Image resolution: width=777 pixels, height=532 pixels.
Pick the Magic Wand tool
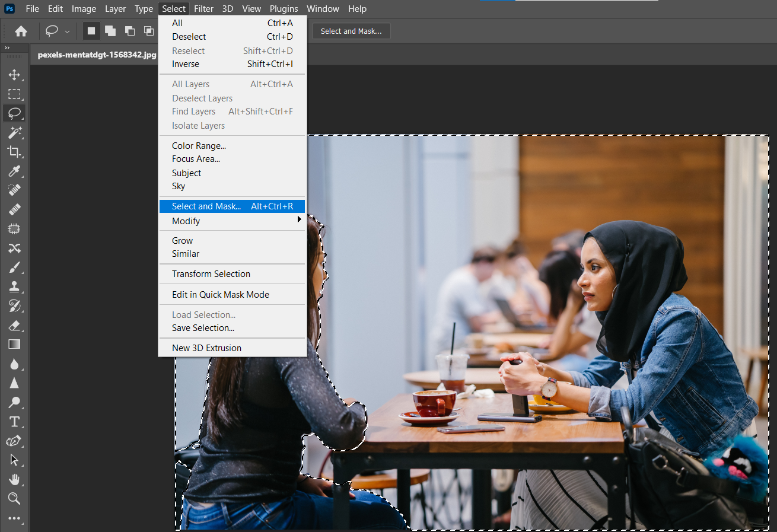[14, 132]
